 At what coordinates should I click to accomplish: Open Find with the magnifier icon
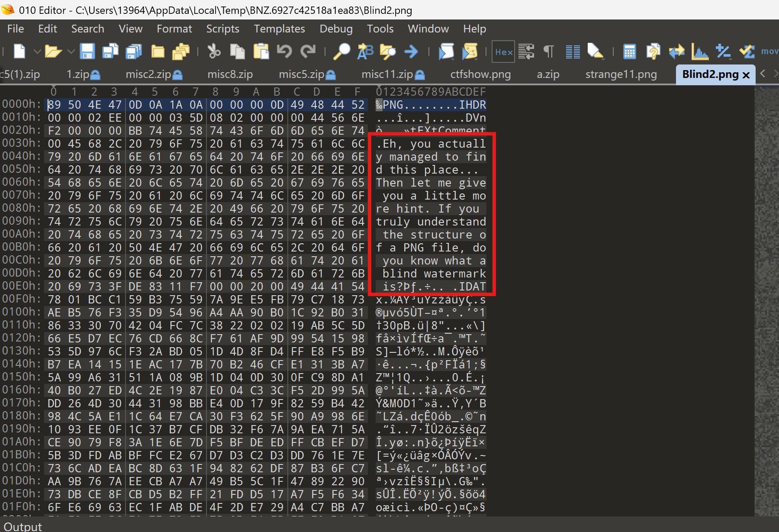341,52
